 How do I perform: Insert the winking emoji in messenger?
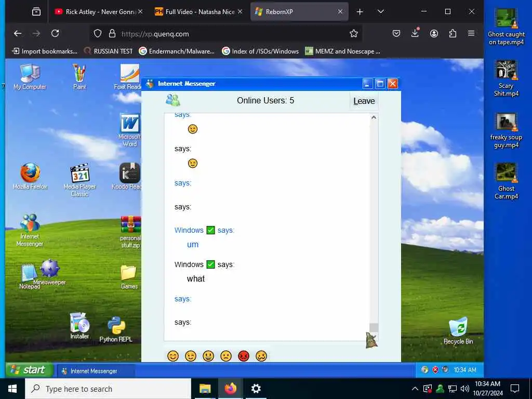tap(191, 356)
